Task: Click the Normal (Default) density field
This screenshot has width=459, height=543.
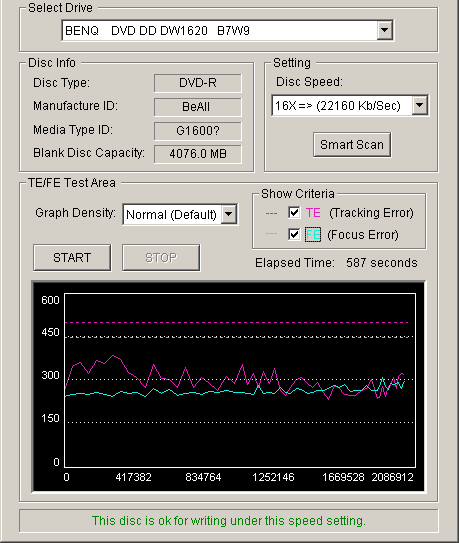Action: tap(180, 214)
